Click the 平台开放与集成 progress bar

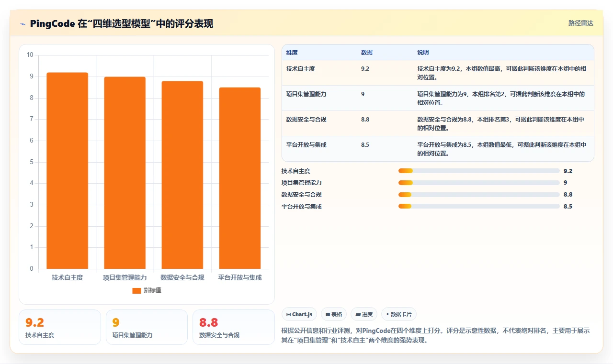point(479,206)
